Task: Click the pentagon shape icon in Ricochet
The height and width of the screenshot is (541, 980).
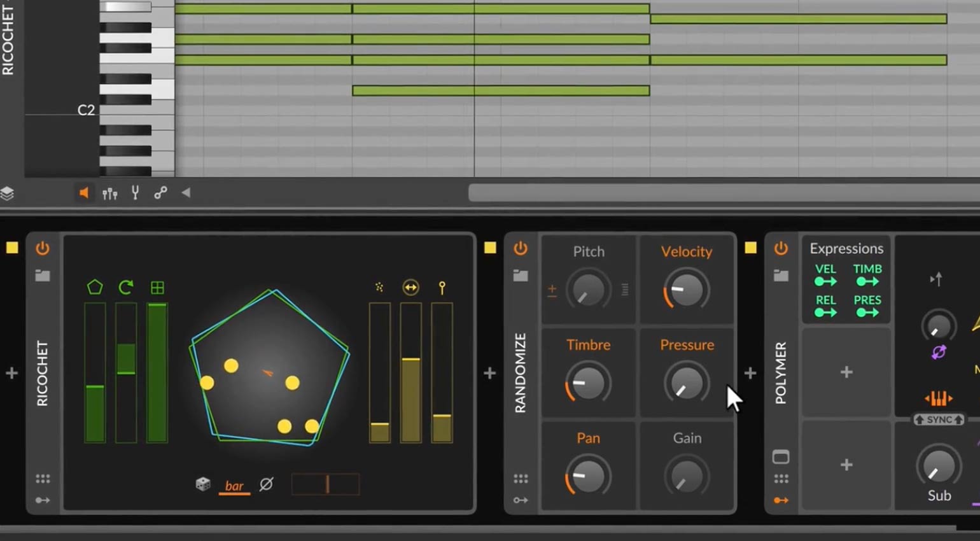Action: pyautogui.click(x=95, y=288)
